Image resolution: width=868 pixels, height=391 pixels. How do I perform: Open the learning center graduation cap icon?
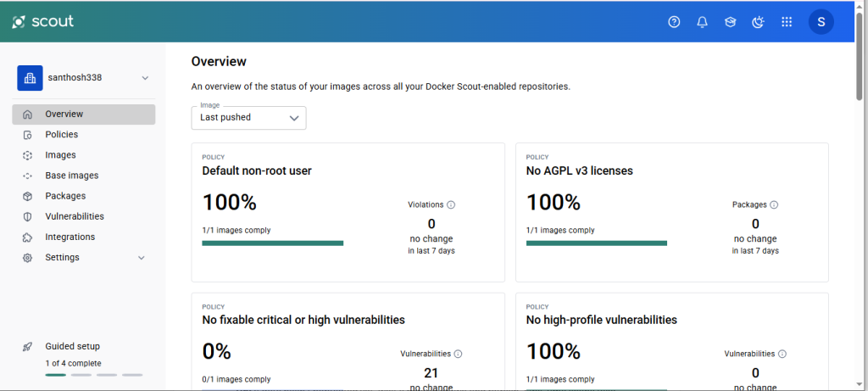(730, 22)
